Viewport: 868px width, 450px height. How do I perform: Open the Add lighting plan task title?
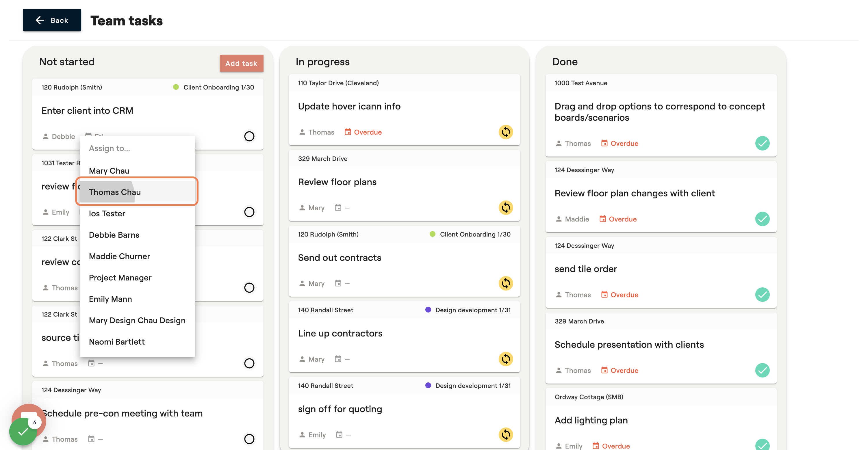[591, 420]
